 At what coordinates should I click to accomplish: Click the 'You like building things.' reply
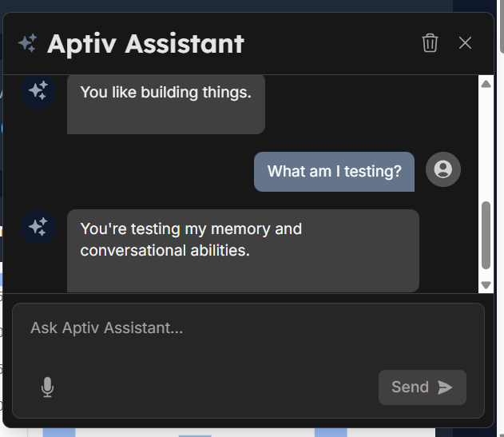(166, 93)
